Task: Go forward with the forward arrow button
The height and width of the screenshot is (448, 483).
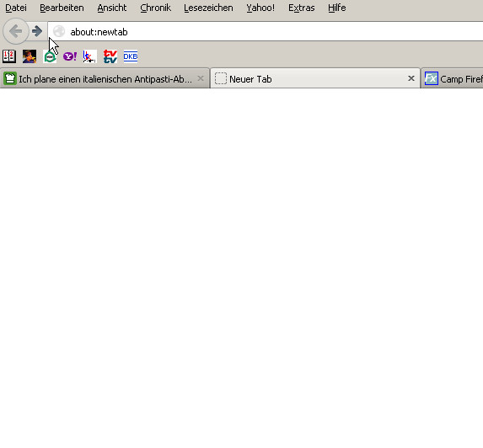Action: [37, 31]
